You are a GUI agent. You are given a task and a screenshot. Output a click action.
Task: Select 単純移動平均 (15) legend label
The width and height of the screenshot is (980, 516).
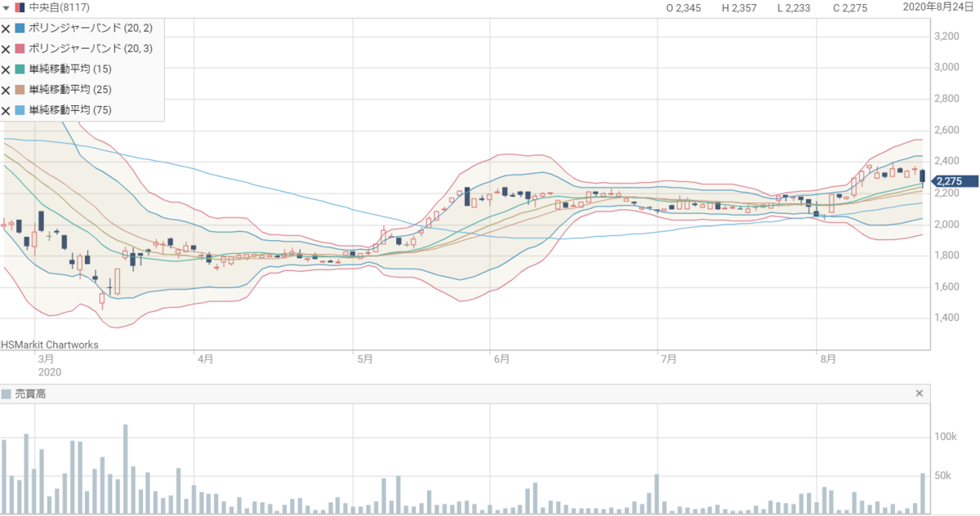tap(70, 69)
